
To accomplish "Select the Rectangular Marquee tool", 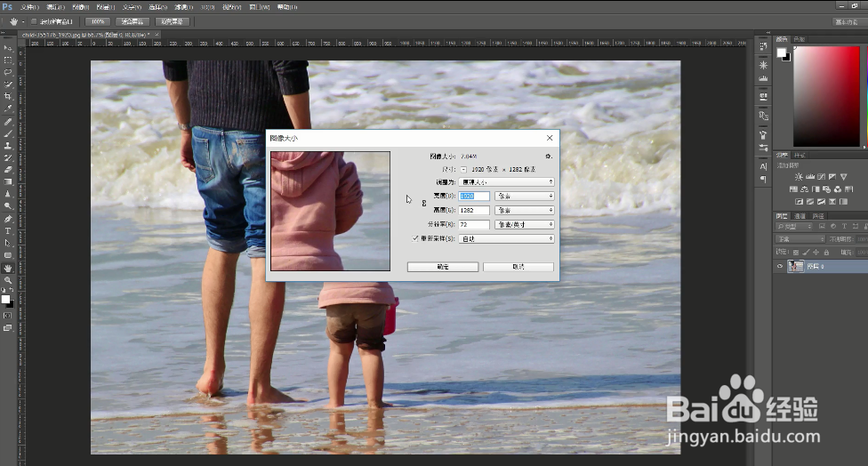I will (x=8, y=60).
